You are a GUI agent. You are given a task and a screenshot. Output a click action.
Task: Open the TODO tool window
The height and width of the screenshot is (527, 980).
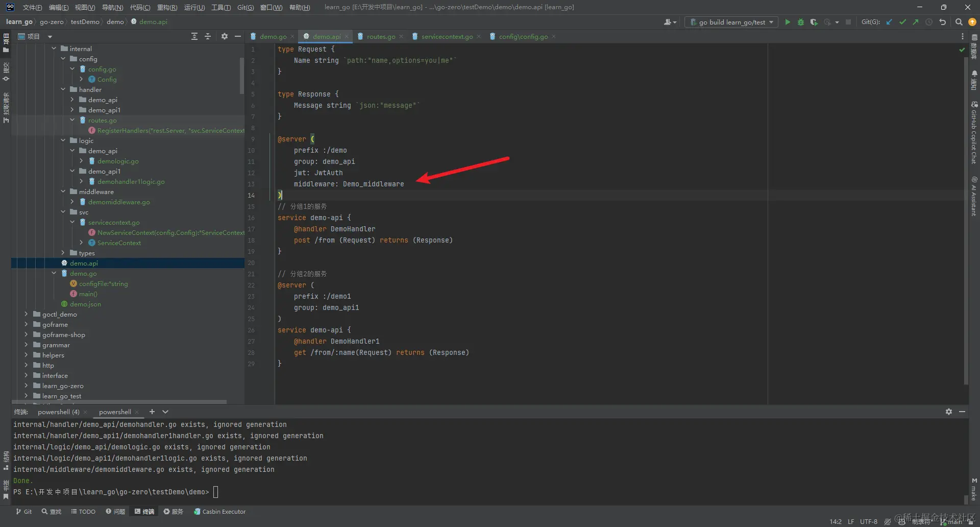click(x=83, y=511)
